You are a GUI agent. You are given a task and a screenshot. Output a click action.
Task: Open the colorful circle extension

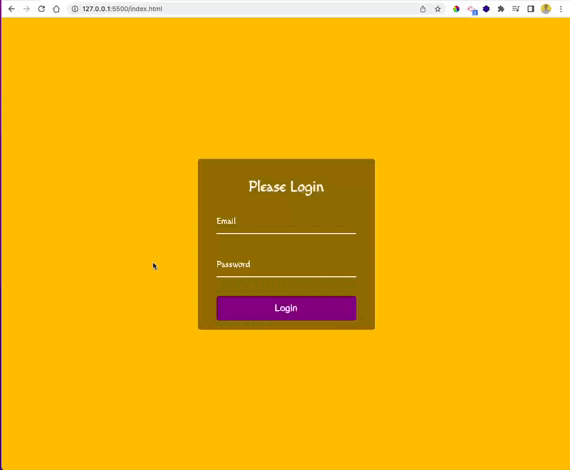456,9
